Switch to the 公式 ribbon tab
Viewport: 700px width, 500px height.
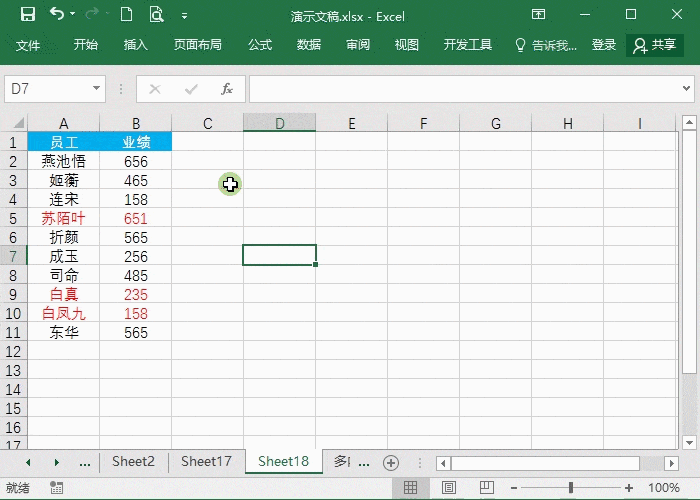260,45
